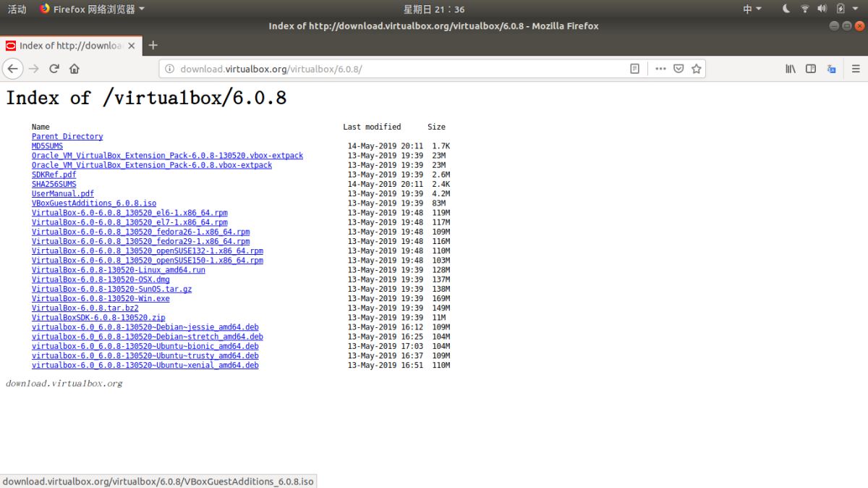Viewport: 868px width, 488px height.
Task: Click the forward navigation arrow
Action: point(33,69)
